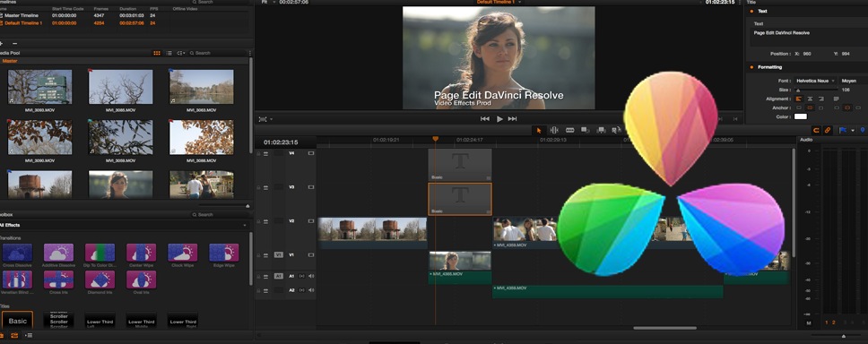Select Additive Dissolve transition

[x=58, y=253]
